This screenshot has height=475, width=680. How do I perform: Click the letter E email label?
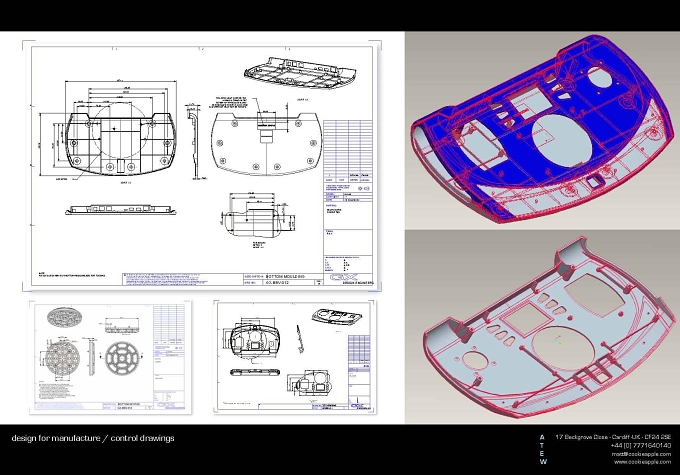[542, 454]
